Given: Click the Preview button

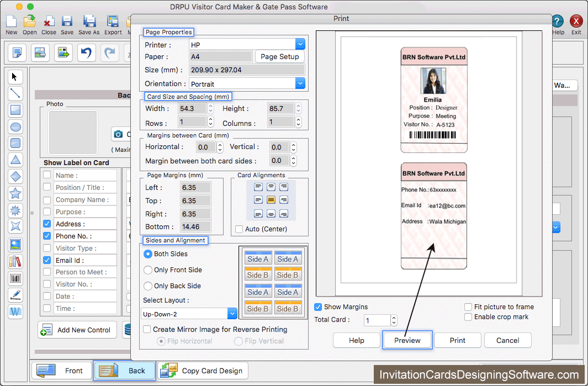Looking at the screenshot, I should pos(407,340).
